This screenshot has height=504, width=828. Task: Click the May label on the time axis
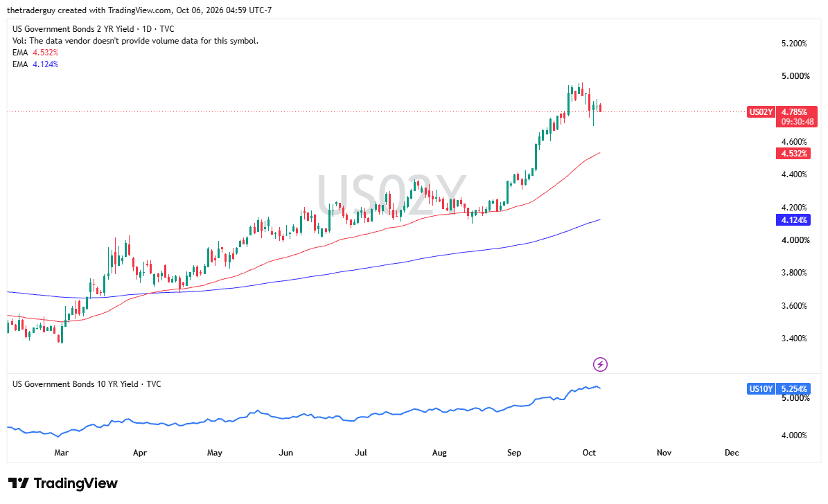click(x=214, y=453)
